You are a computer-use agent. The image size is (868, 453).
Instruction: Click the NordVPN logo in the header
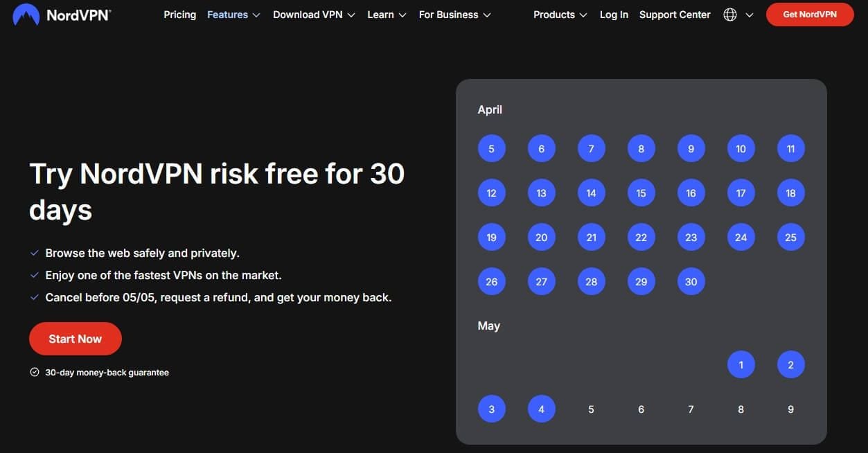[x=62, y=15]
